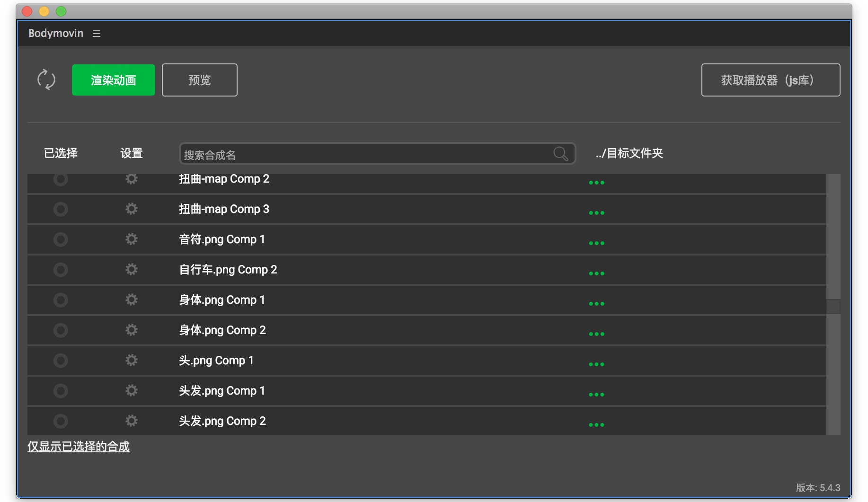The width and height of the screenshot is (868, 502).
Task: Select radio for 头发.png Comp 1
Action: pos(61,391)
